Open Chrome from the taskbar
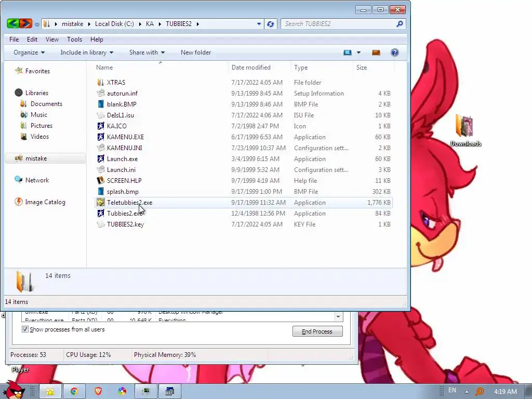Screen dimensions: 532x399 click(x=74, y=392)
